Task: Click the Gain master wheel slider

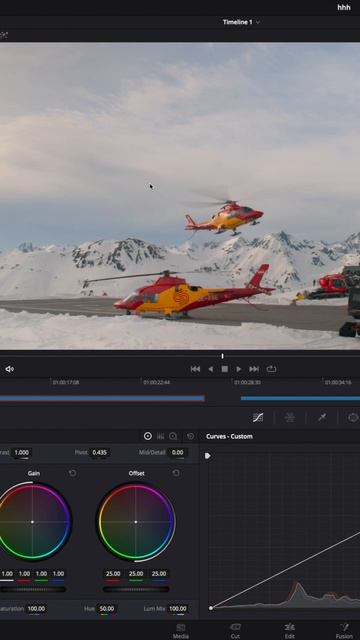Action: pyautogui.click(x=33, y=589)
